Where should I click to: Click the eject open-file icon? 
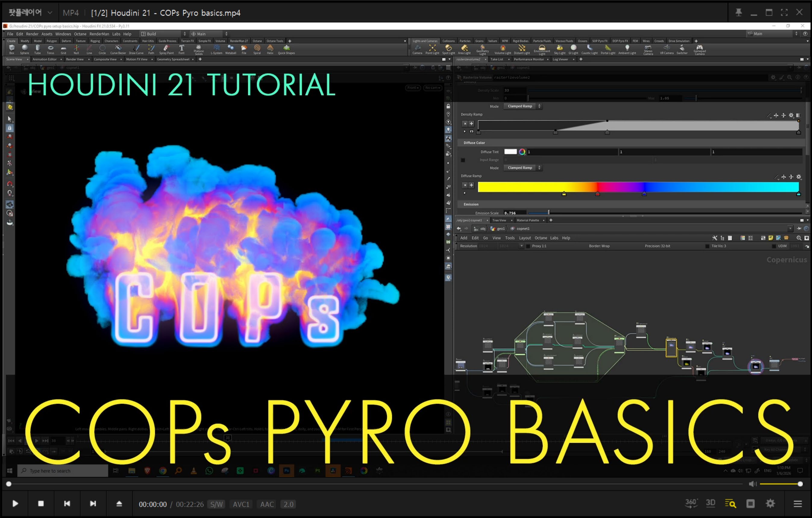pyautogui.click(x=119, y=504)
